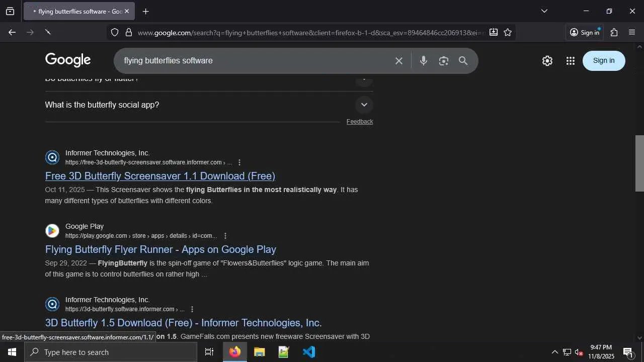Click the 'Google Play' source name text

click(85, 226)
